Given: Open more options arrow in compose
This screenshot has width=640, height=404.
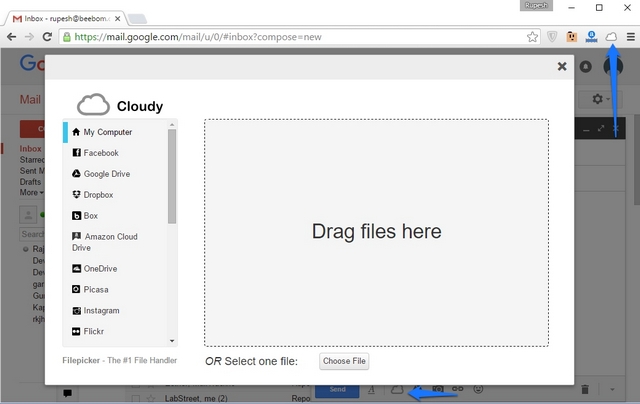Looking at the screenshot, I should pyautogui.click(x=612, y=390).
